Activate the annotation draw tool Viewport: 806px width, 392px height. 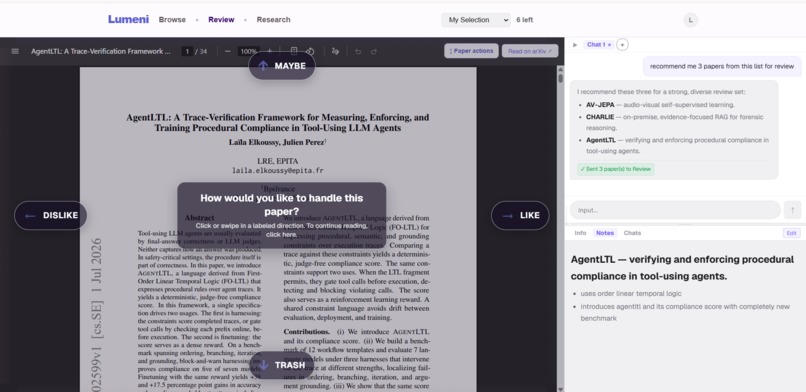(336, 51)
